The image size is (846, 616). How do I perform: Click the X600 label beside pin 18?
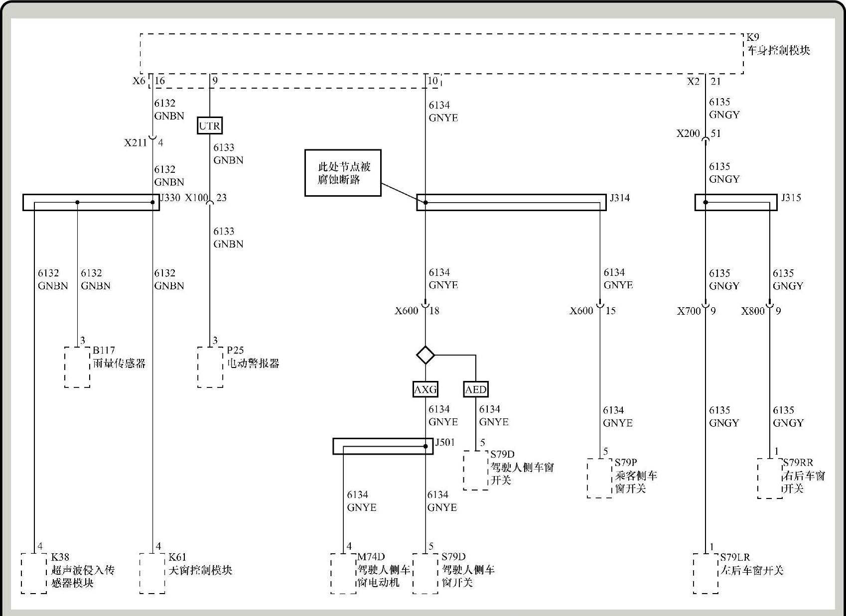click(x=407, y=311)
